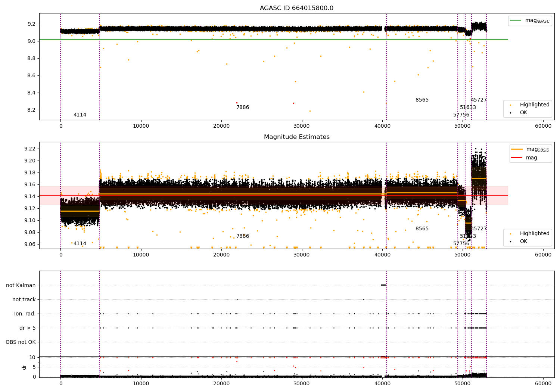Click obsid label 45727 in Magnitude Estimates plot

click(x=479, y=228)
